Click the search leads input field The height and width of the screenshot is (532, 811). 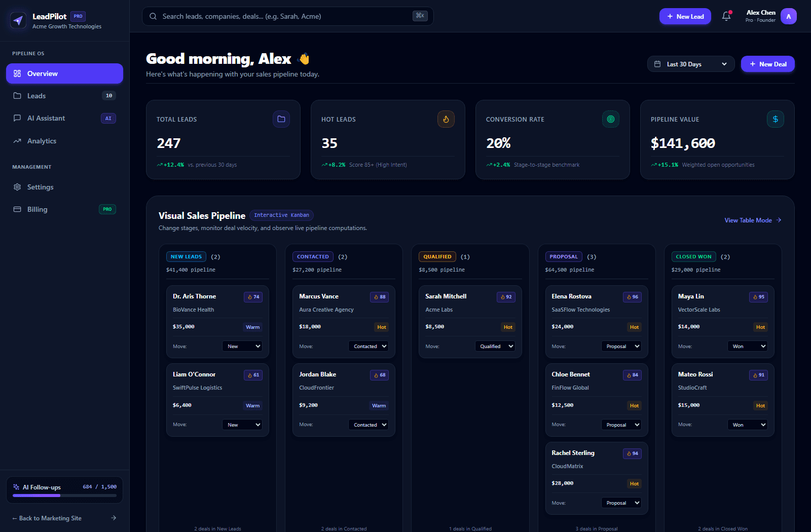point(288,16)
